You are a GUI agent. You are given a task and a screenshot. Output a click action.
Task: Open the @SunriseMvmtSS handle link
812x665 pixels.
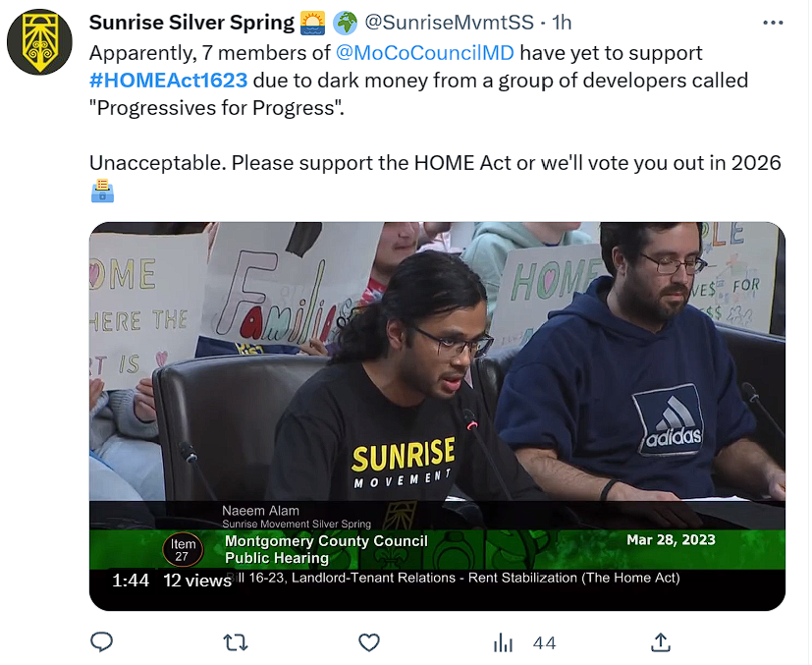449,23
